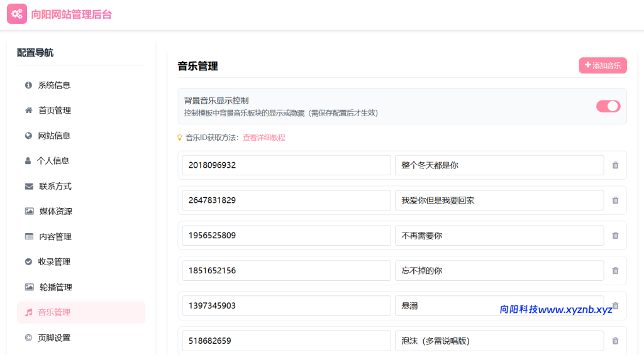Go to 网站信息 section
Screen dimensions: 644x355
pyautogui.click(x=81, y=136)
